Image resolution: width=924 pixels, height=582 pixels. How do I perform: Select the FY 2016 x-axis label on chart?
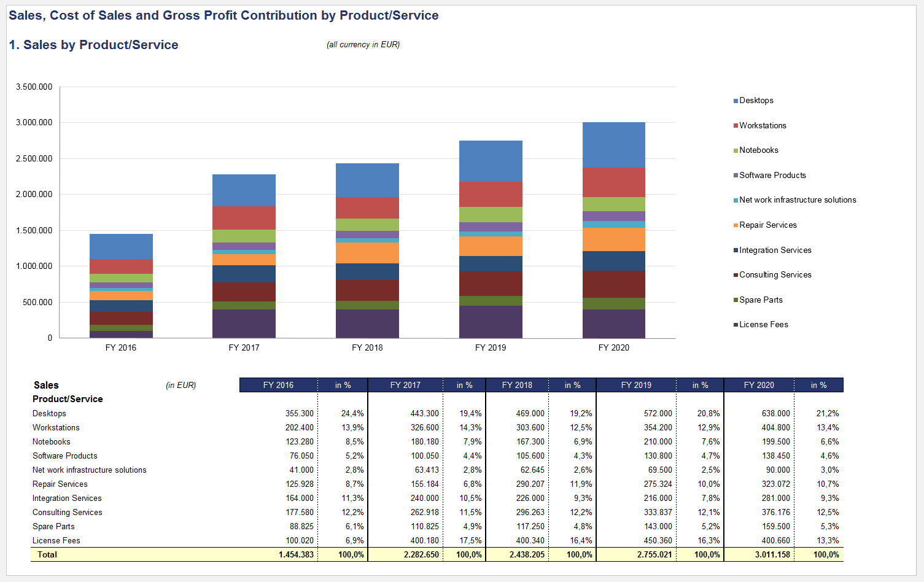121,347
